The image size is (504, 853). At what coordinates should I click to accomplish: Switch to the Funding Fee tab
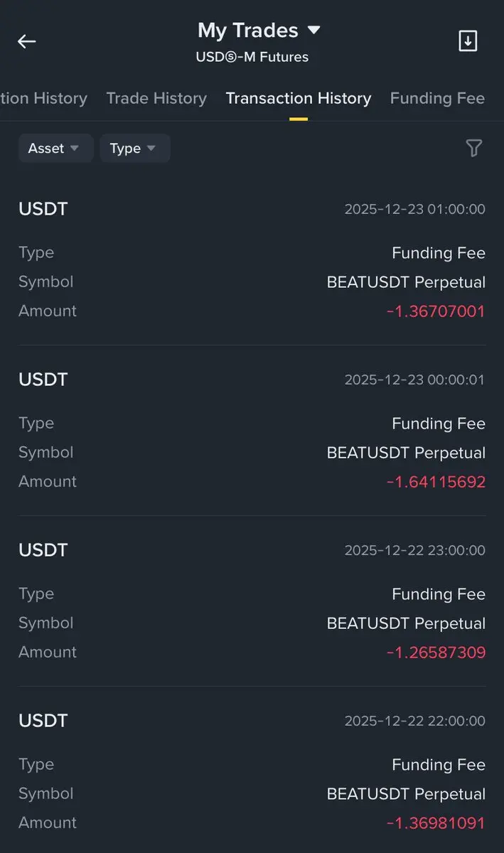coord(437,98)
